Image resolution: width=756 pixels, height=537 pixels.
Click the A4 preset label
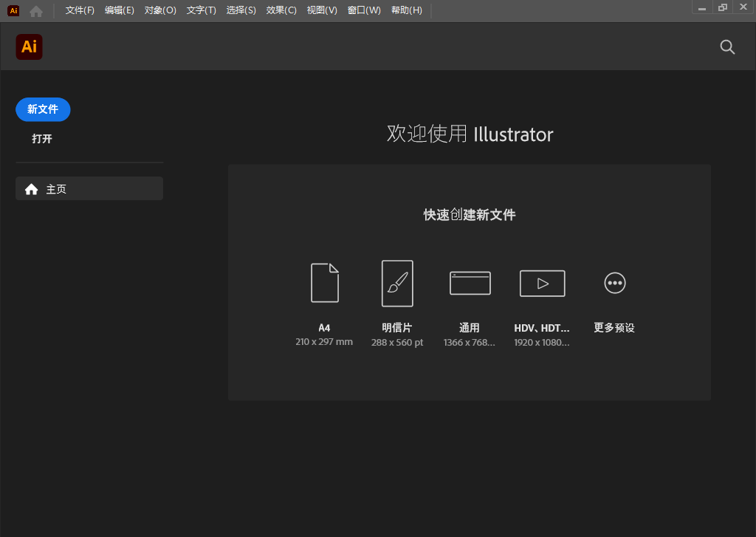coord(325,328)
